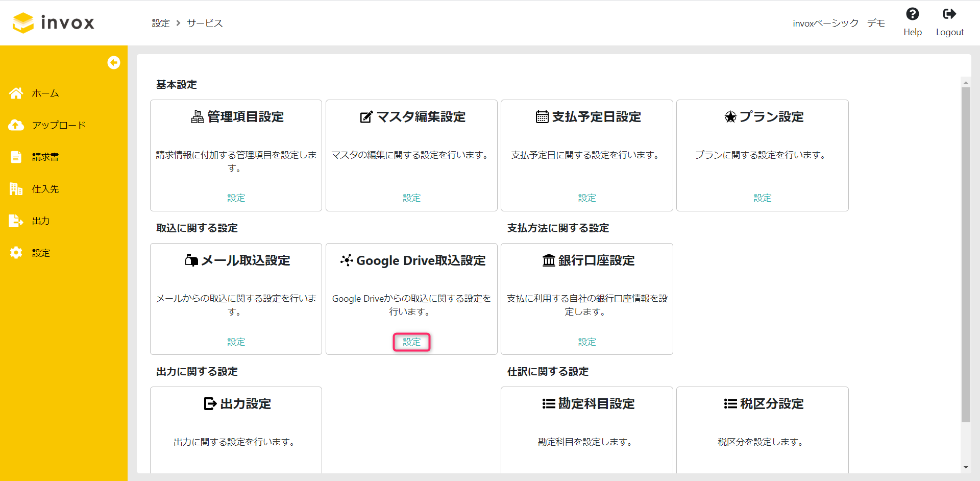Click the 出力設定 card export icon

(210, 404)
